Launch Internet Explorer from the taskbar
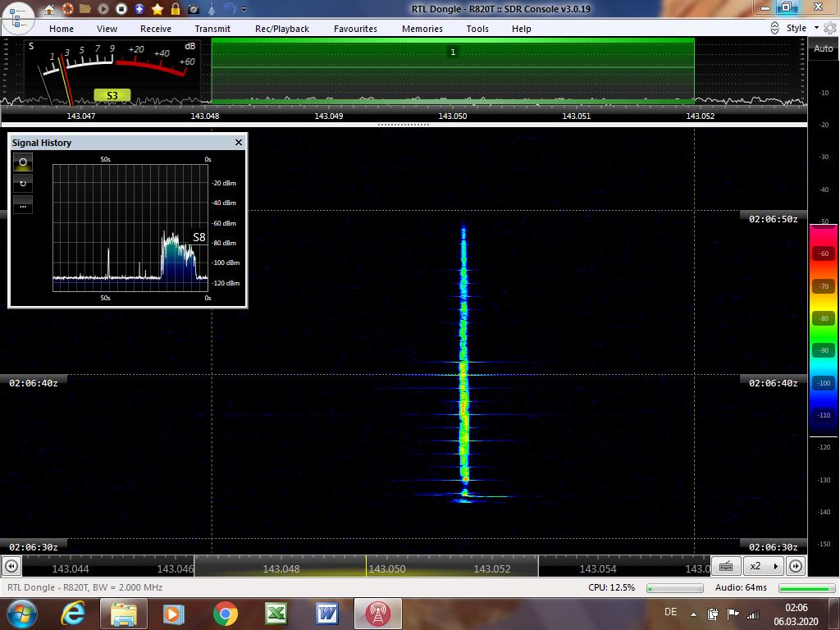Viewport: 840px width, 630px height. 73,614
